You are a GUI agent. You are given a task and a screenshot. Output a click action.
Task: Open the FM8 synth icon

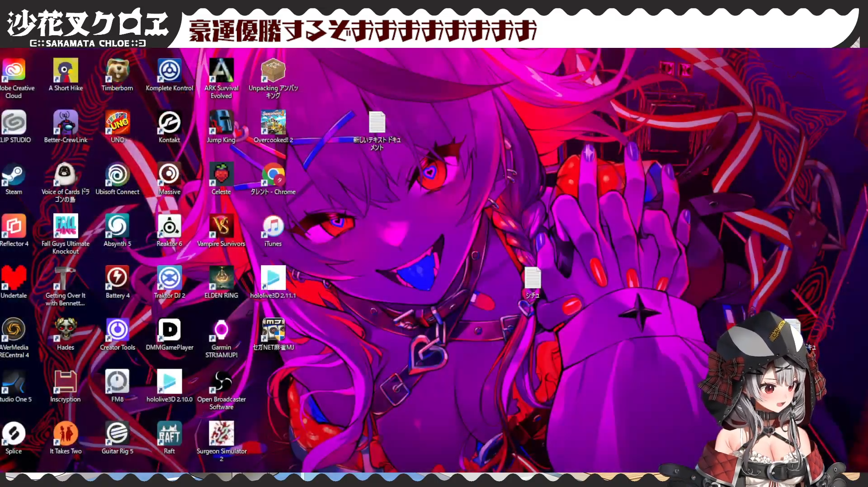(118, 382)
